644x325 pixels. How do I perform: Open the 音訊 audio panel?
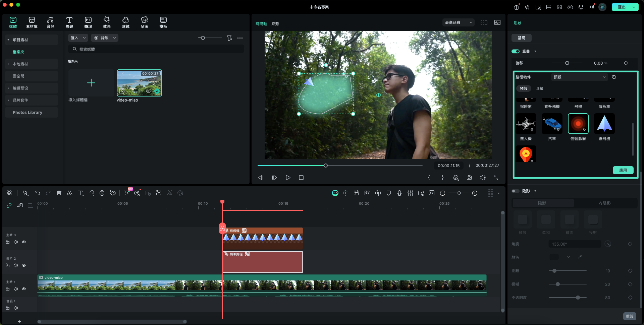(50, 22)
